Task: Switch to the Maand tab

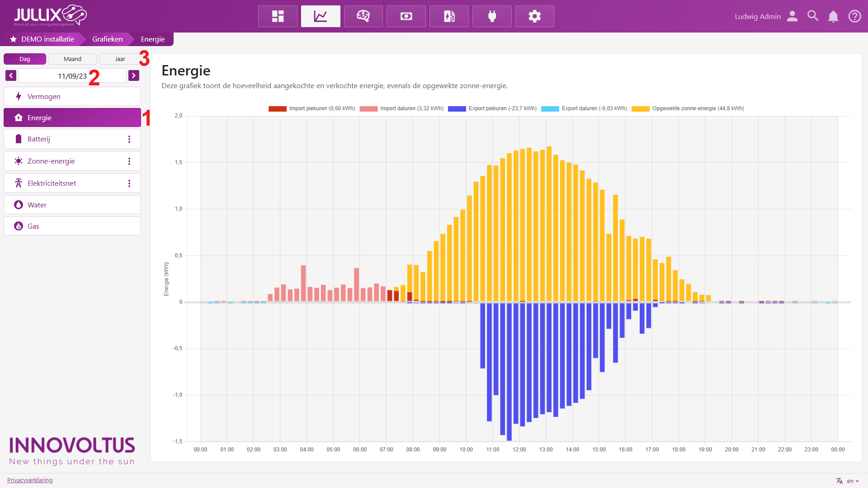Action: click(x=72, y=59)
